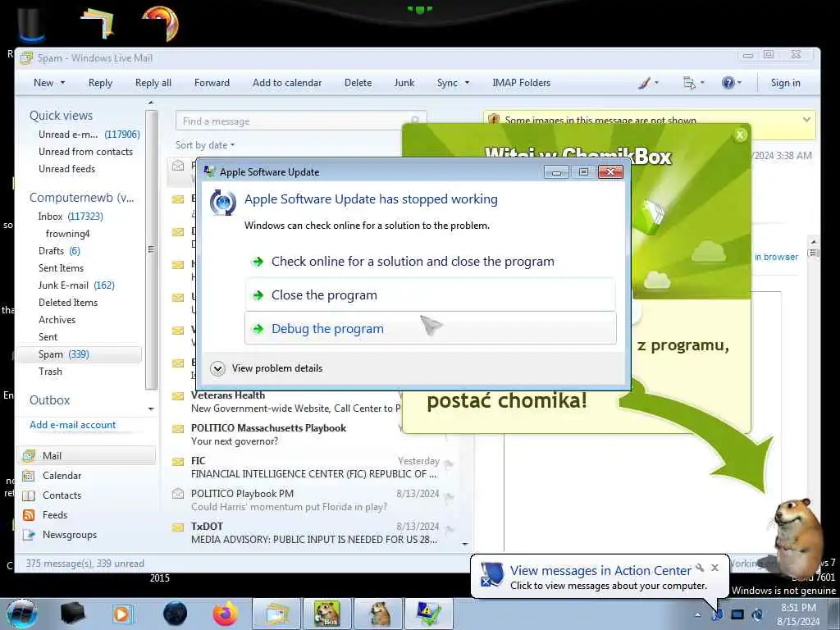Click the envelope icon beside TxDOT message
The height and width of the screenshot is (630, 840).
tap(178, 527)
